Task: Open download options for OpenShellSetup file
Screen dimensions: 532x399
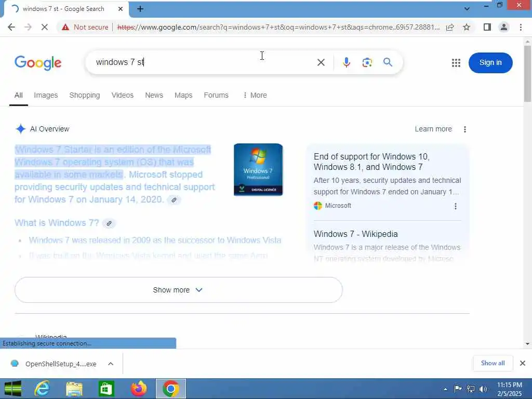Action: coord(111,364)
